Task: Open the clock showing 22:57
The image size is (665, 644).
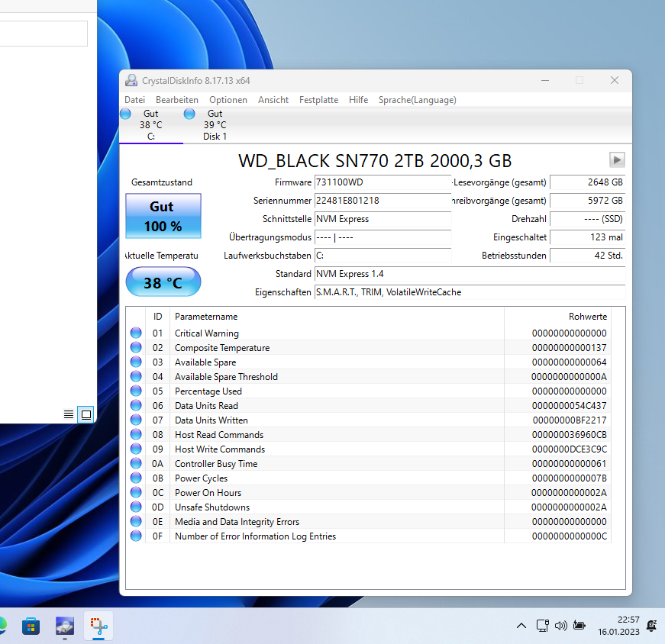Action: [x=618, y=626]
